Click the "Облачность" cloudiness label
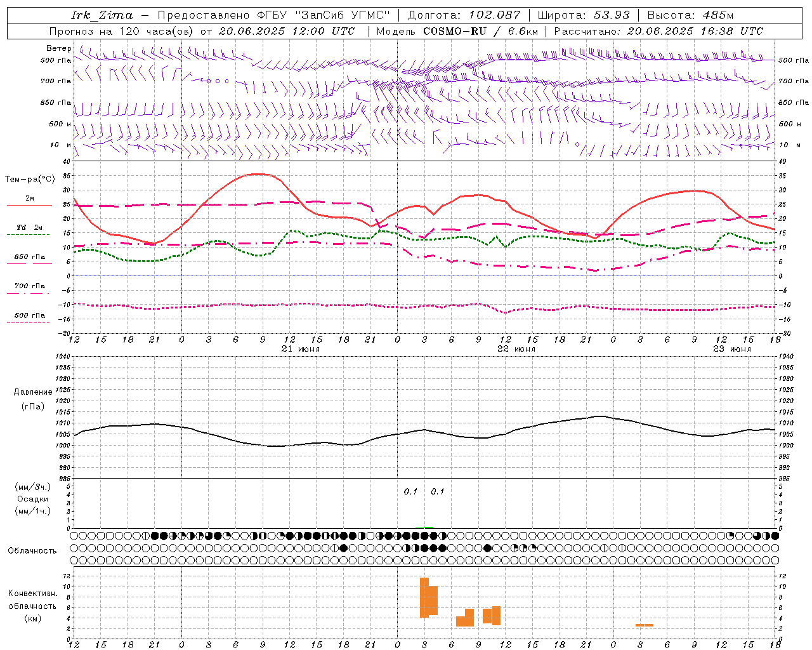 click(32, 550)
